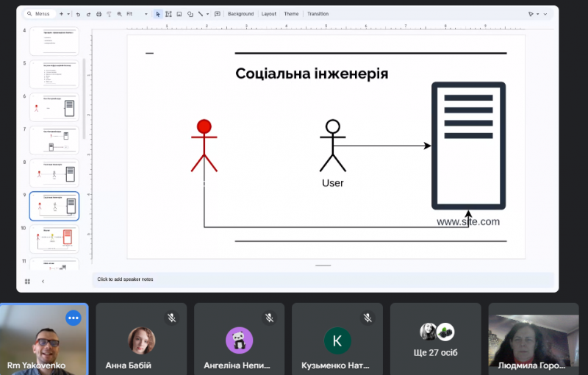Select slide 6 thumbnail
588x375 pixels.
(54, 107)
